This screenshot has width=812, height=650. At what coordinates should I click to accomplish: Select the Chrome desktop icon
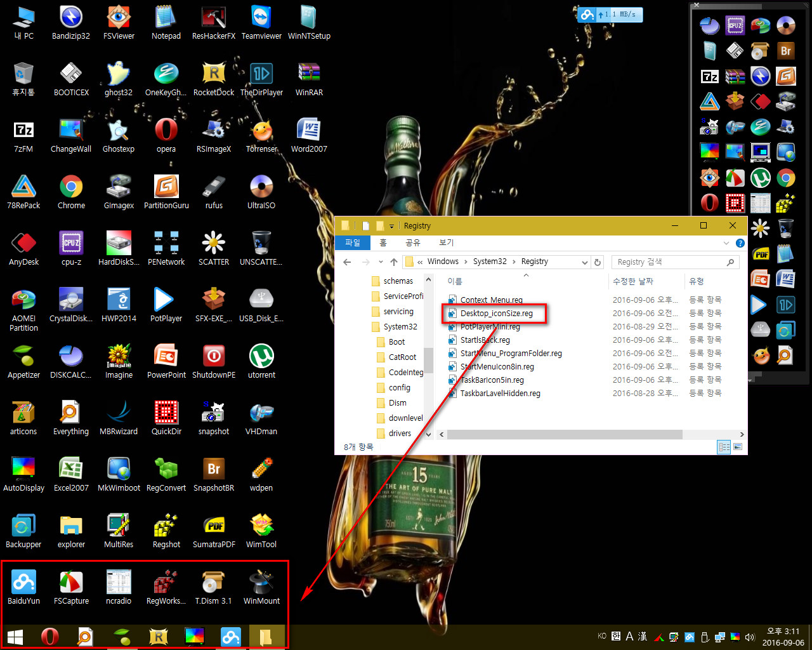click(71, 192)
